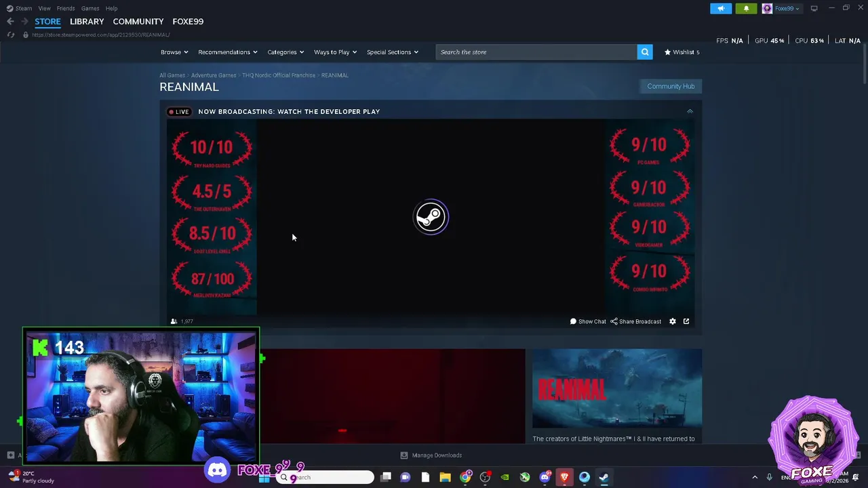Viewport: 868px width, 488px height.
Task: Switch to Big Picture mode monitor icon
Action: tap(814, 8)
